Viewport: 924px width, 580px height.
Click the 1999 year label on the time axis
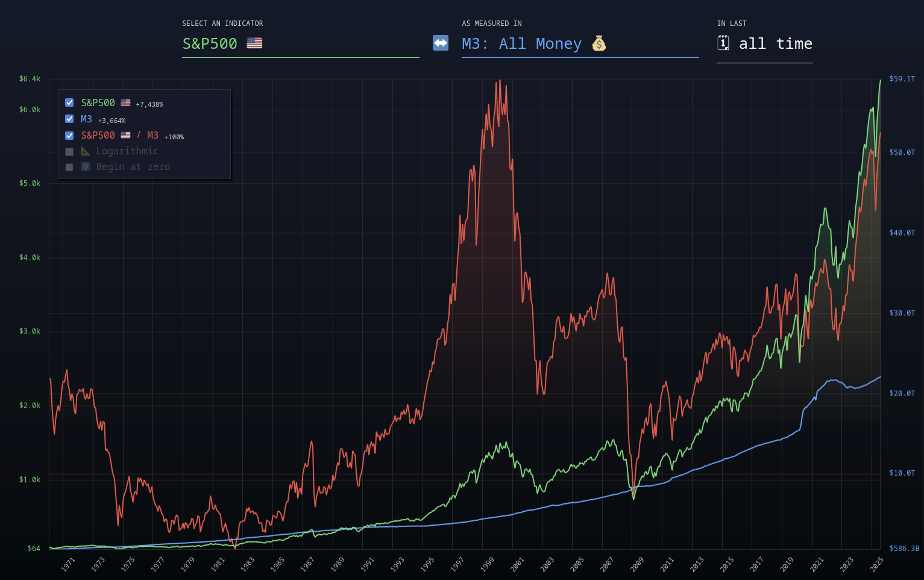pyautogui.click(x=488, y=564)
